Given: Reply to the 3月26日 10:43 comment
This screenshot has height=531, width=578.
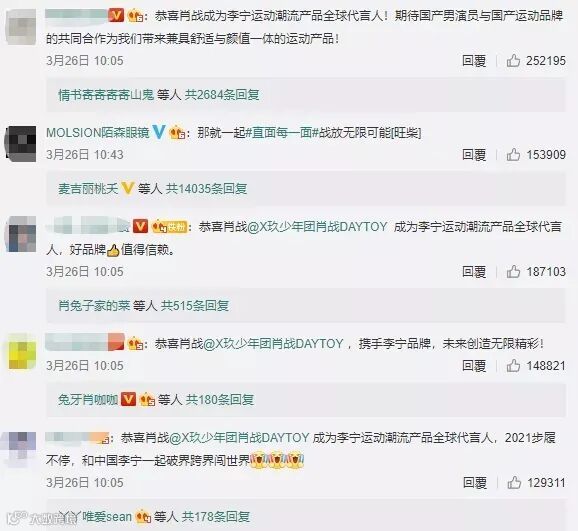Looking at the screenshot, I should [474, 155].
